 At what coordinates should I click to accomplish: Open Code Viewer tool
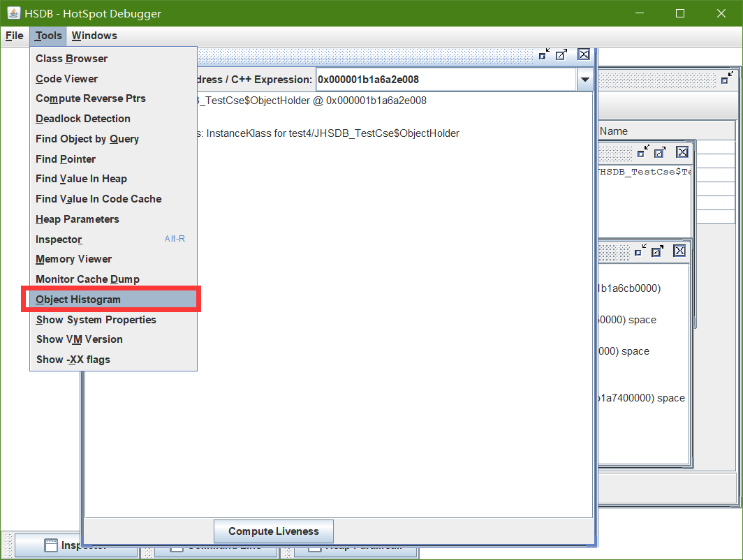[x=113, y=79]
